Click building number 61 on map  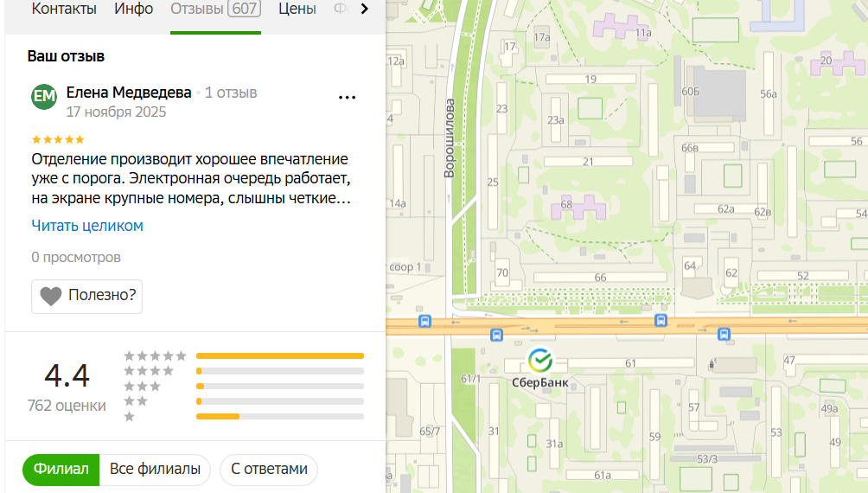[x=630, y=363]
